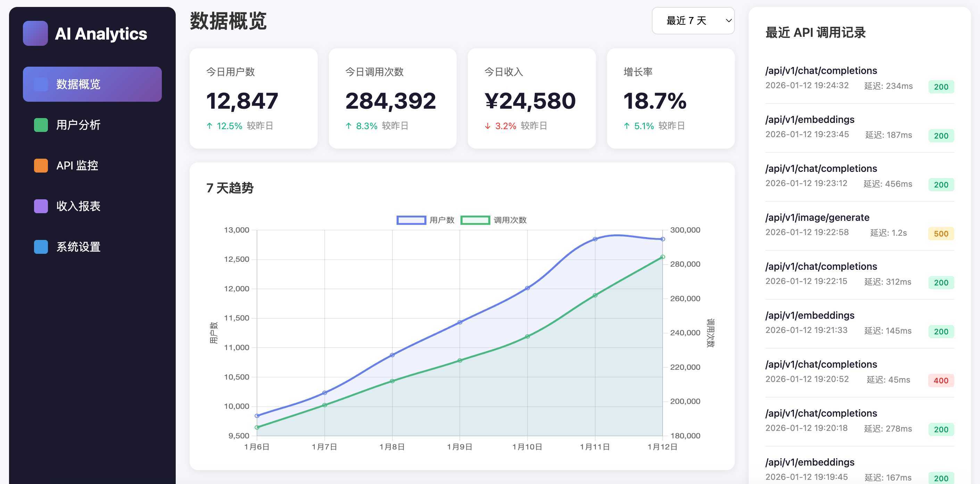Click the orange API 监控 sidebar icon
980x484 pixels.
(x=41, y=165)
